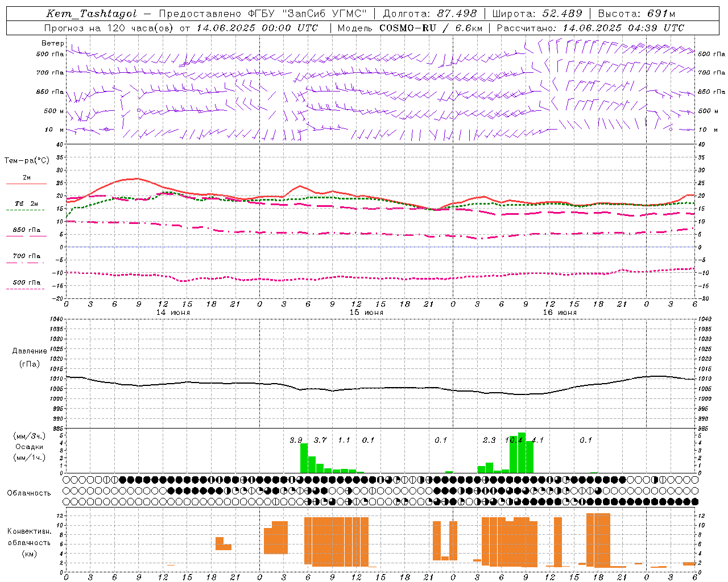Click the '(гПа)' pressure unit label
This screenshot has height=582, width=728.
pyautogui.click(x=30, y=364)
